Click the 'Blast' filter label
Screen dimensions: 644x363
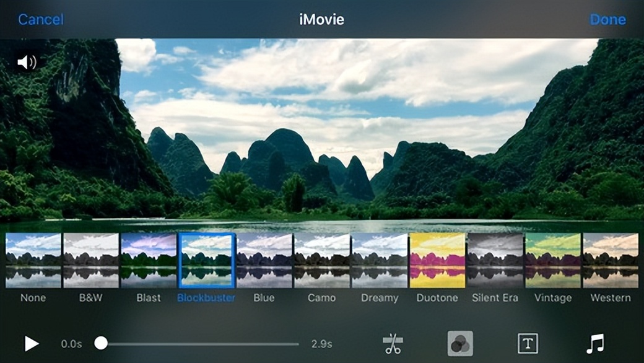pyautogui.click(x=149, y=298)
